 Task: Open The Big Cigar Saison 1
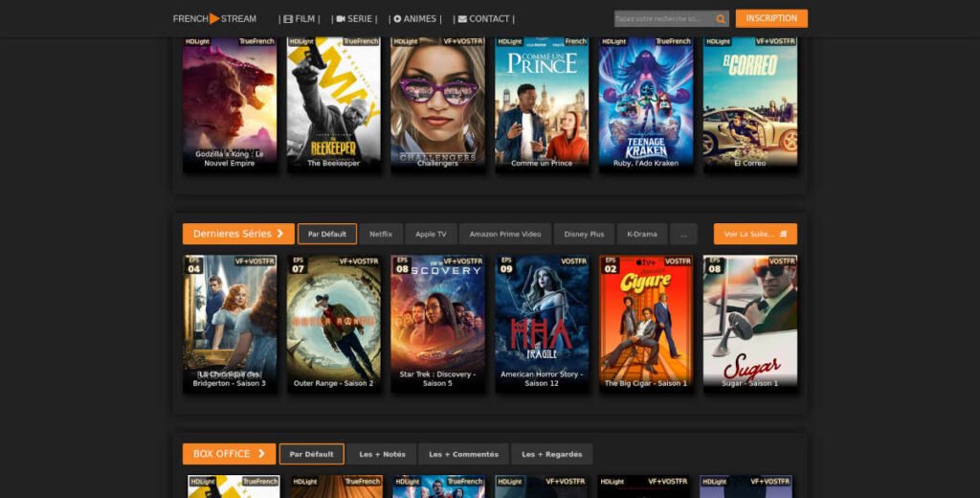point(646,324)
